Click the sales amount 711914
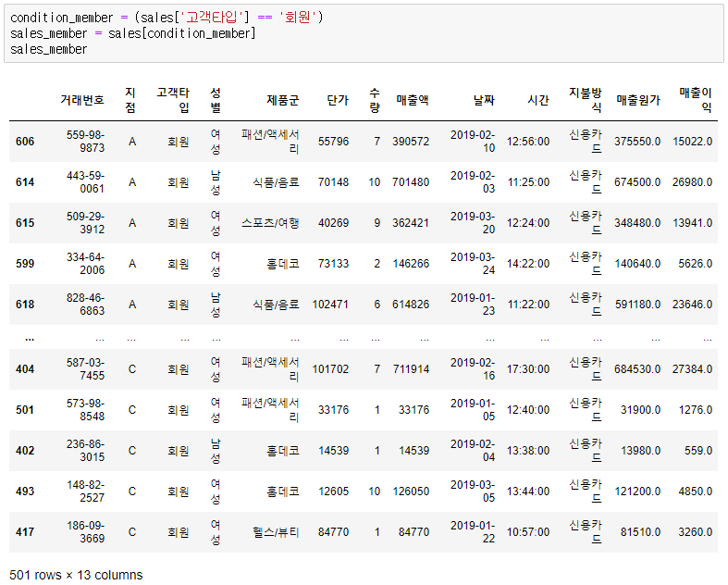This screenshot has width=728, height=585. pos(411,369)
